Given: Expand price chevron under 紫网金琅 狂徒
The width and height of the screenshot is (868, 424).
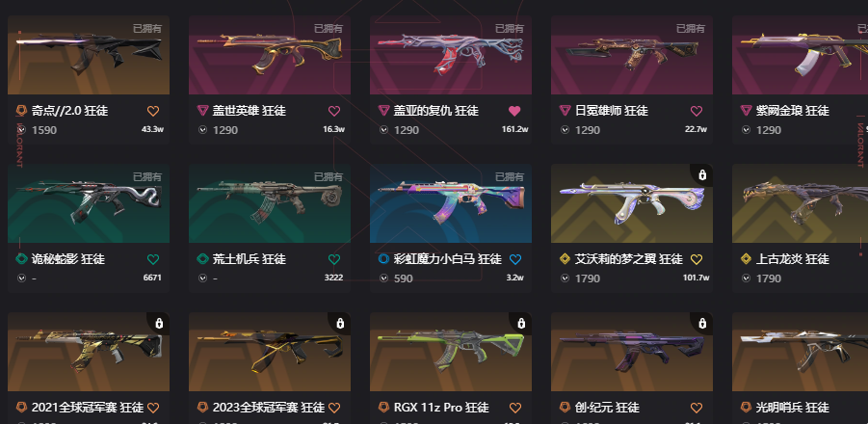Looking at the screenshot, I should [746, 130].
